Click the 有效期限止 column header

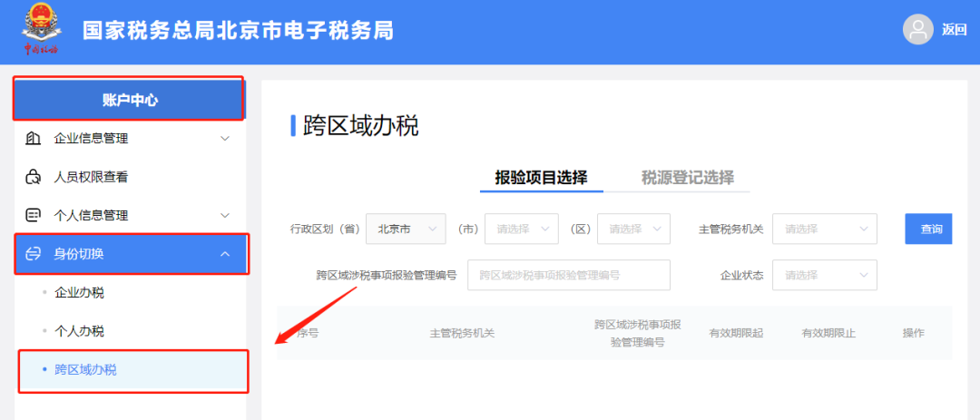pos(828,334)
